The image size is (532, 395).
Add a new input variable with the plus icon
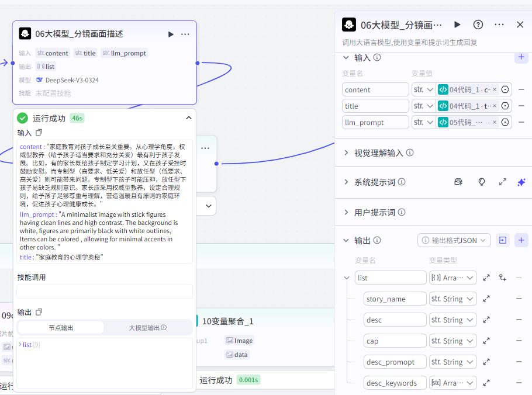tap(520, 57)
